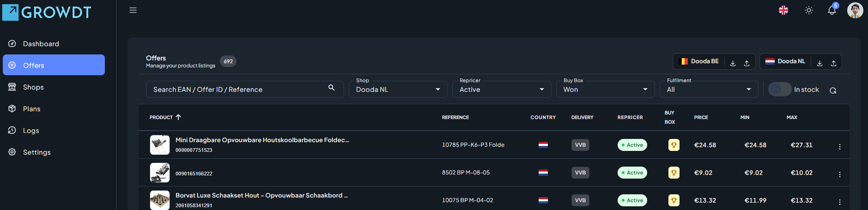The image size is (868, 210).
Task: Click the sort arrow next to PRODUCT
Action: [178, 117]
